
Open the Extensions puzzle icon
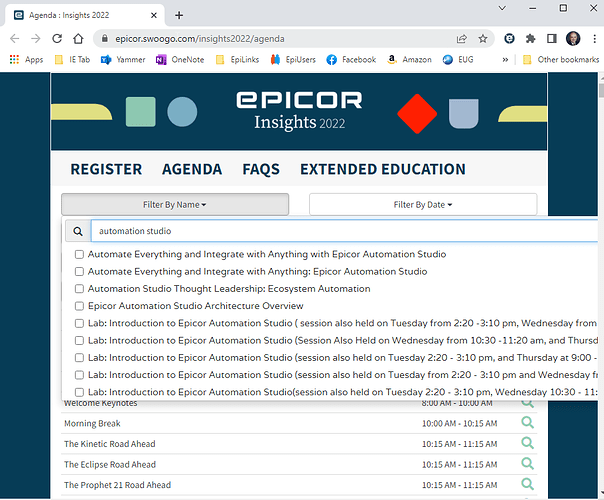(530, 39)
